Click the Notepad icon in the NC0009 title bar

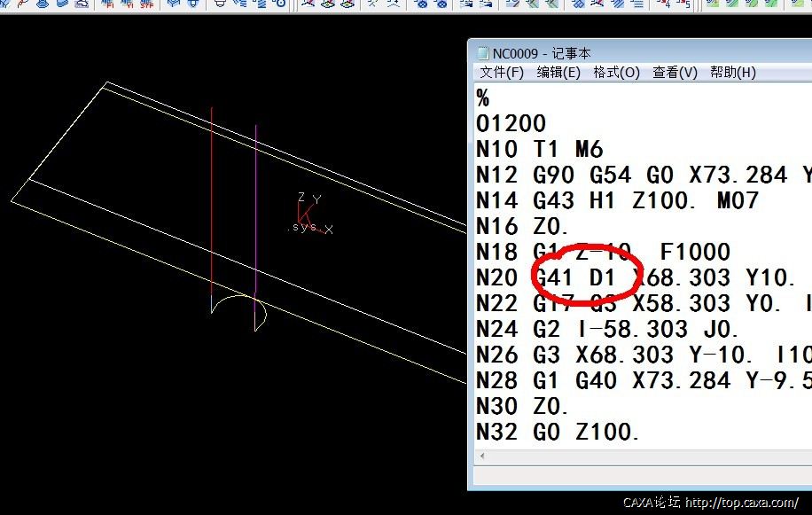pyautogui.click(x=482, y=53)
